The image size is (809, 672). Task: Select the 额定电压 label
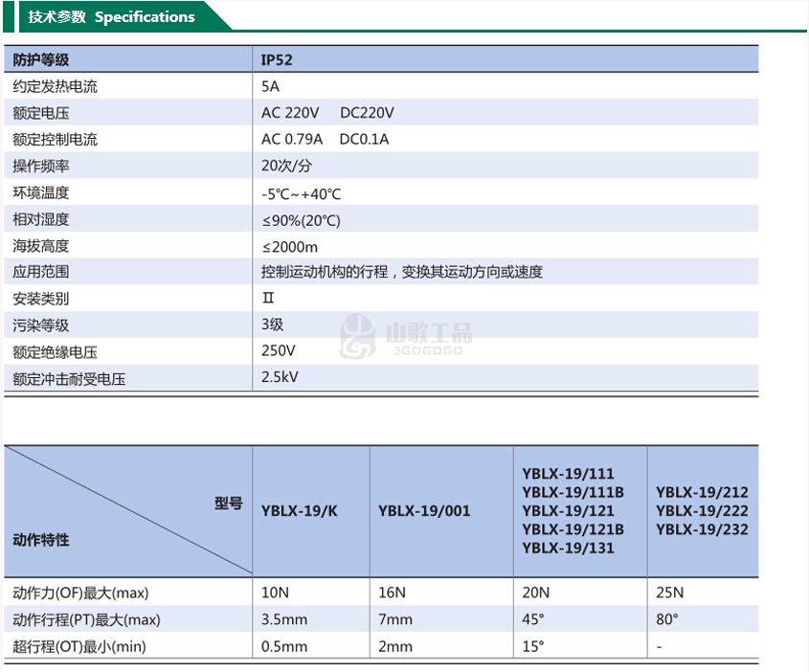coord(41,113)
